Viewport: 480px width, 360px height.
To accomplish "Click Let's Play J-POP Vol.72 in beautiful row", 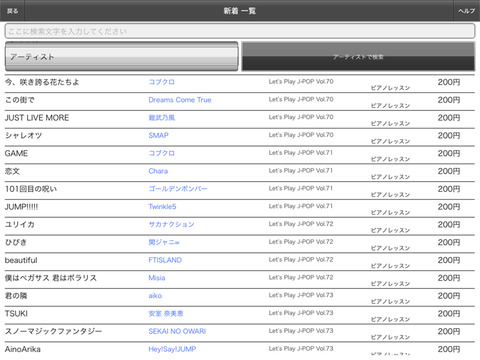I will tap(301, 259).
